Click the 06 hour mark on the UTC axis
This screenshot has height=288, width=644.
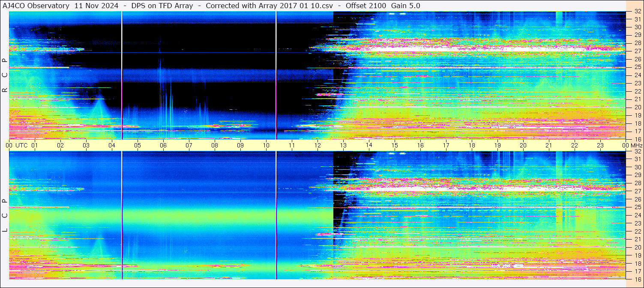tap(163, 145)
